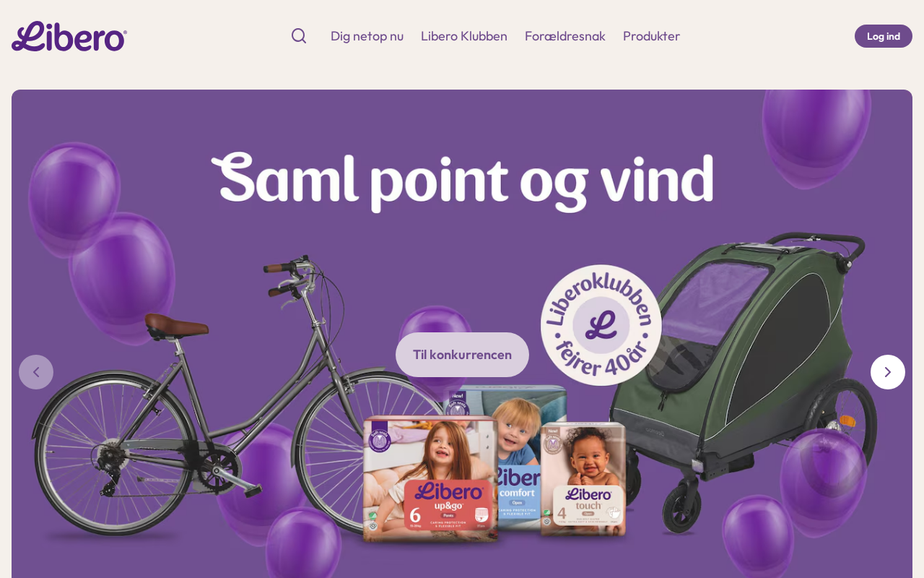The image size is (924, 578).
Task: Click the Libero up&go diaper pack
Action: pyautogui.click(x=430, y=478)
